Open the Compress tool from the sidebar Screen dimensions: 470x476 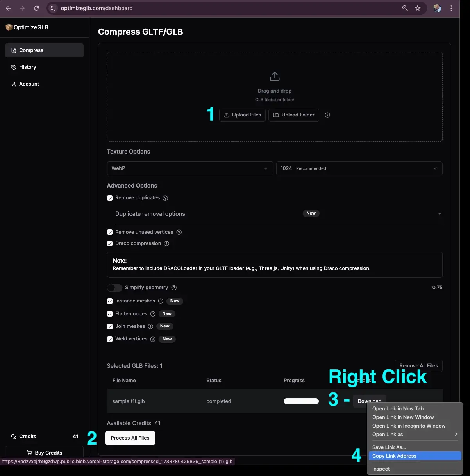coord(31,50)
